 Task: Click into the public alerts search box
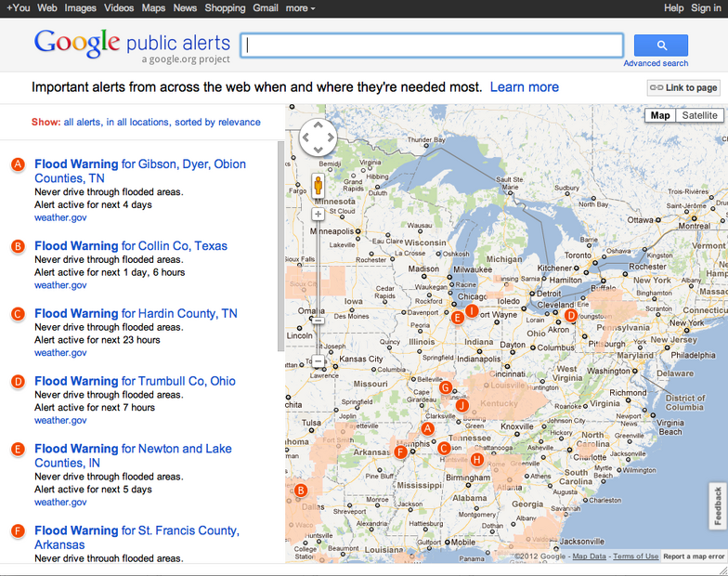click(x=432, y=46)
